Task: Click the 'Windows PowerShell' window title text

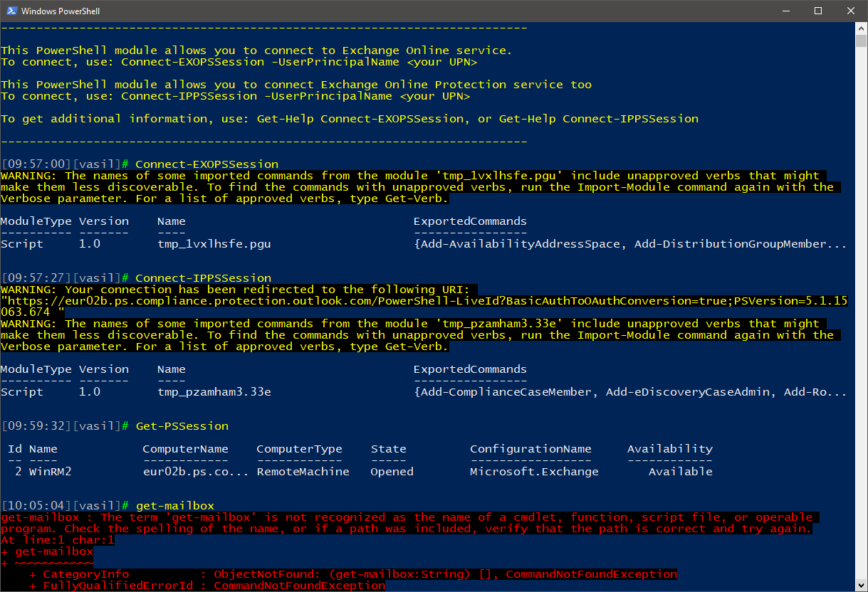Action: pyautogui.click(x=60, y=11)
